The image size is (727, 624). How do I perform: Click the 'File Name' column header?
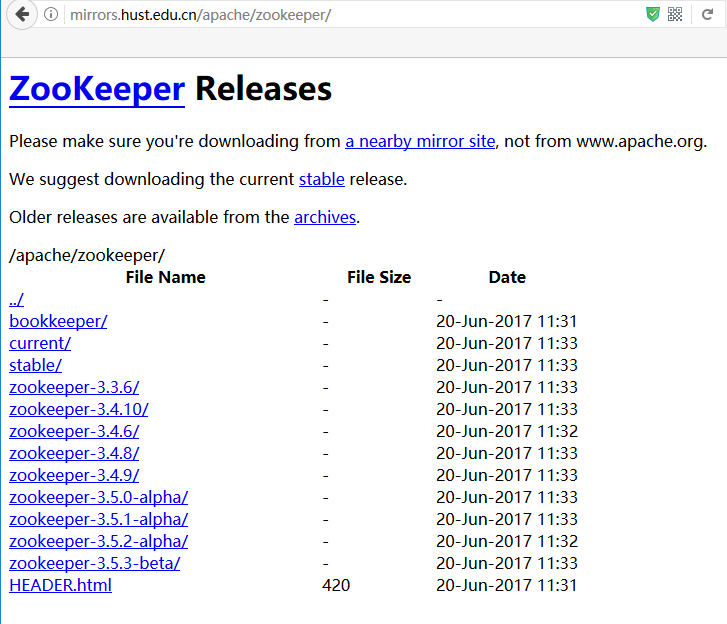coord(166,277)
